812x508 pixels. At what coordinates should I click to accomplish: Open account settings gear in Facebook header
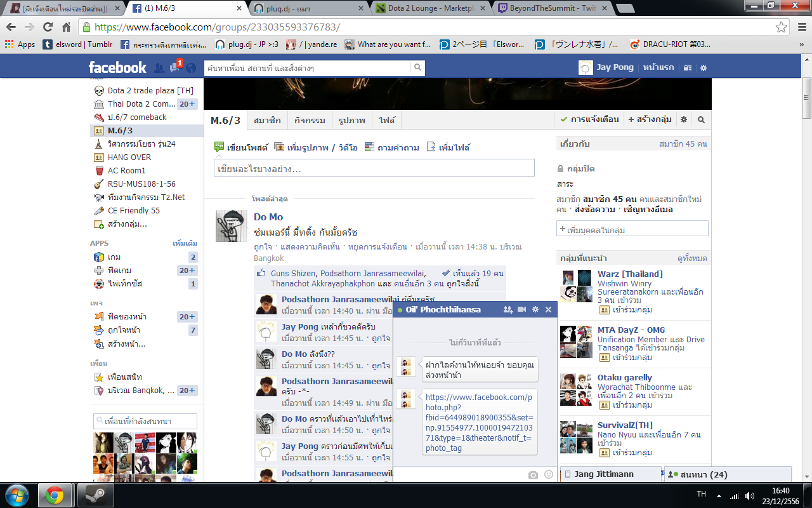click(x=703, y=68)
